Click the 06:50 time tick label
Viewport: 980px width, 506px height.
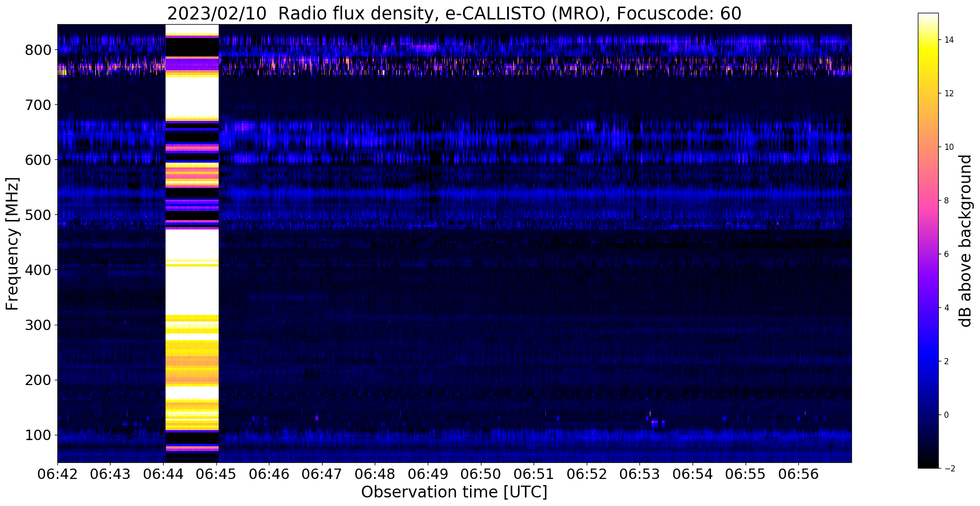pos(481,474)
